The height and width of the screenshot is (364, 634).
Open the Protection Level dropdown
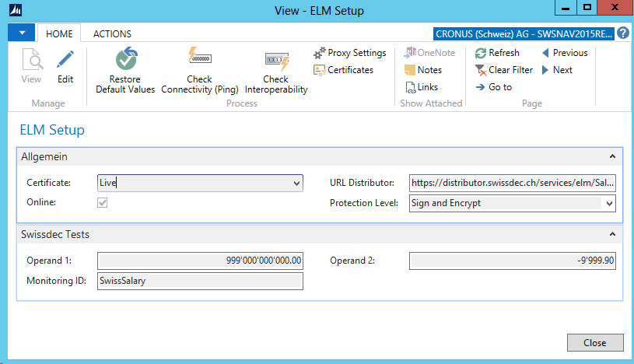pos(608,204)
